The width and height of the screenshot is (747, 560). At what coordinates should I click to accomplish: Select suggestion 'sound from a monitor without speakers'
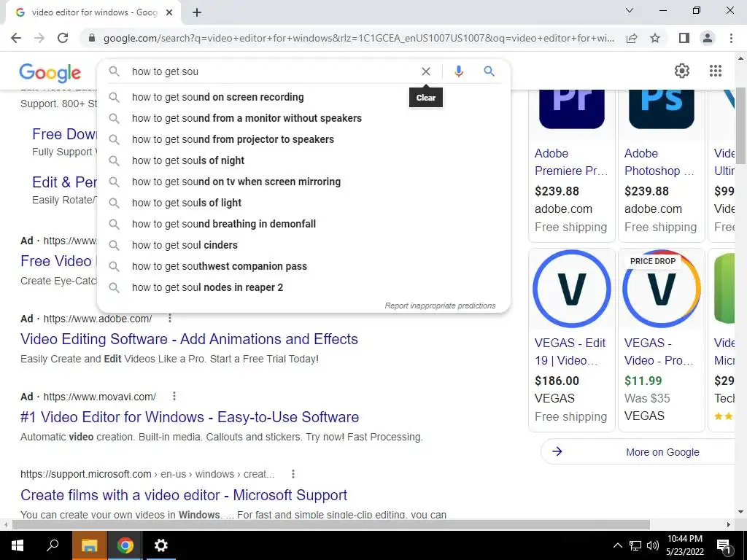pyautogui.click(x=303, y=118)
